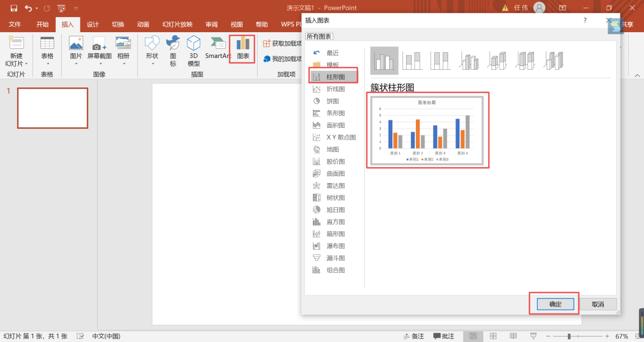Click the 取消 button in dialog

point(598,304)
